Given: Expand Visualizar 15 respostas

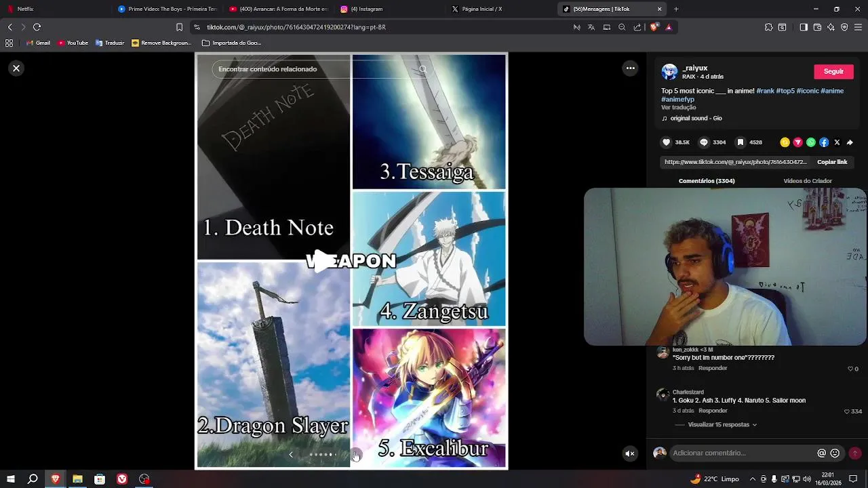Looking at the screenshot, I should (722, 425).
